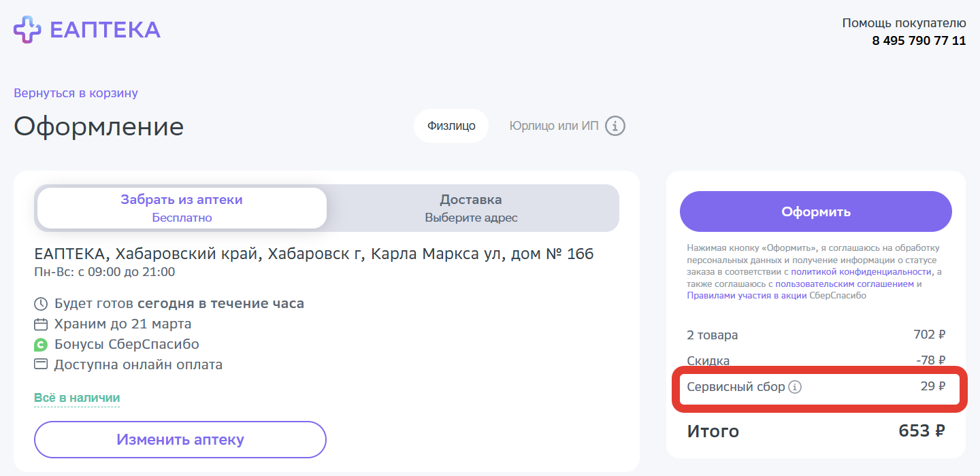Click the green СберСпасибо bonus icon
980x476 pixels.
pyautogui.click(x=42, y=344)
